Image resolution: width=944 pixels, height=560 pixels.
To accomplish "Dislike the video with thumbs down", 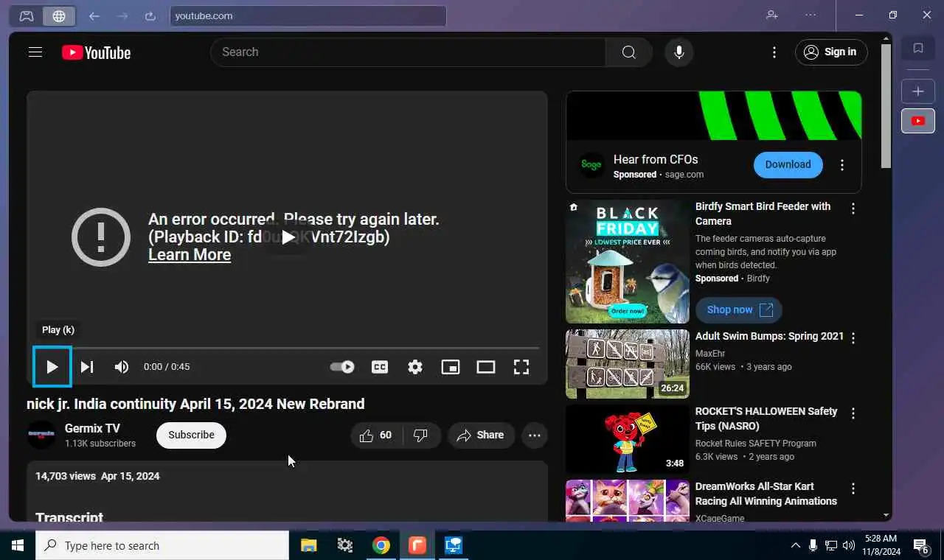I will (x=421, y=435).
